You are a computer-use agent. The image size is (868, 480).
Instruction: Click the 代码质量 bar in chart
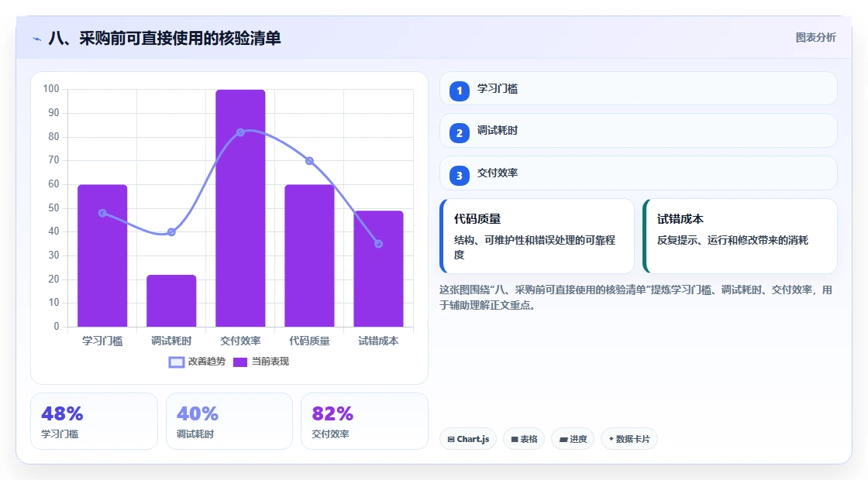tap(309, 255)
